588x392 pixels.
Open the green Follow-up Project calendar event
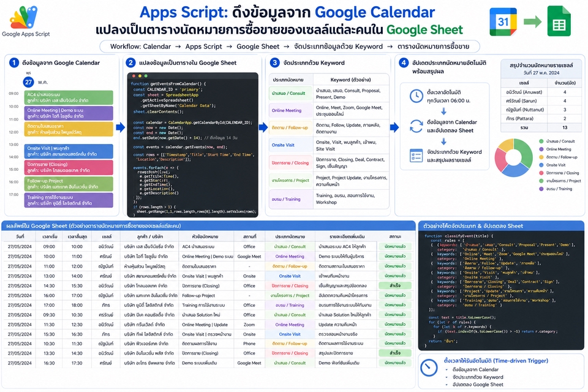[69, 183]
